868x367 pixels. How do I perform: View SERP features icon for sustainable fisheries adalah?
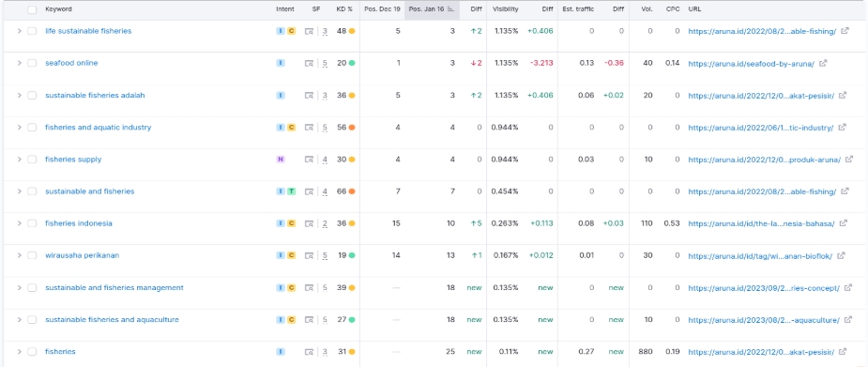point(310,96)
